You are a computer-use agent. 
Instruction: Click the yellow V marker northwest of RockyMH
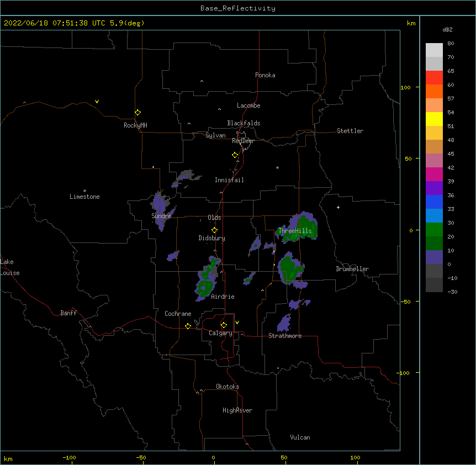coord(97,102)
